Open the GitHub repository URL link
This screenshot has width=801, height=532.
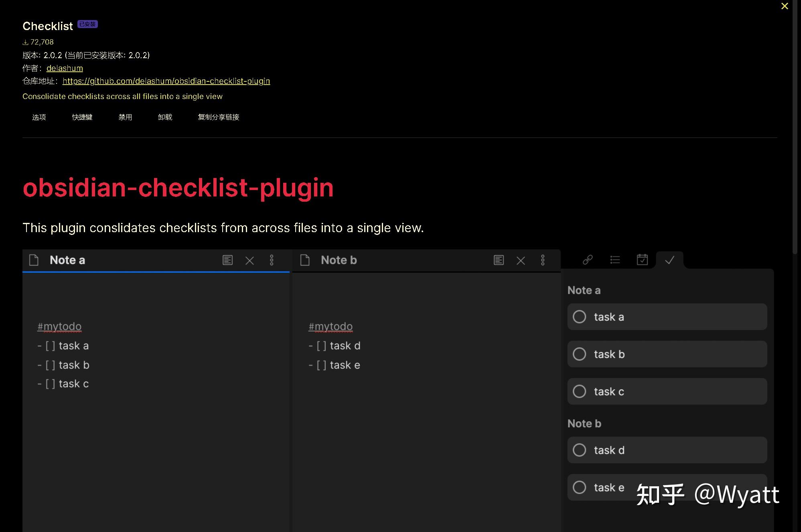[166, 81]
